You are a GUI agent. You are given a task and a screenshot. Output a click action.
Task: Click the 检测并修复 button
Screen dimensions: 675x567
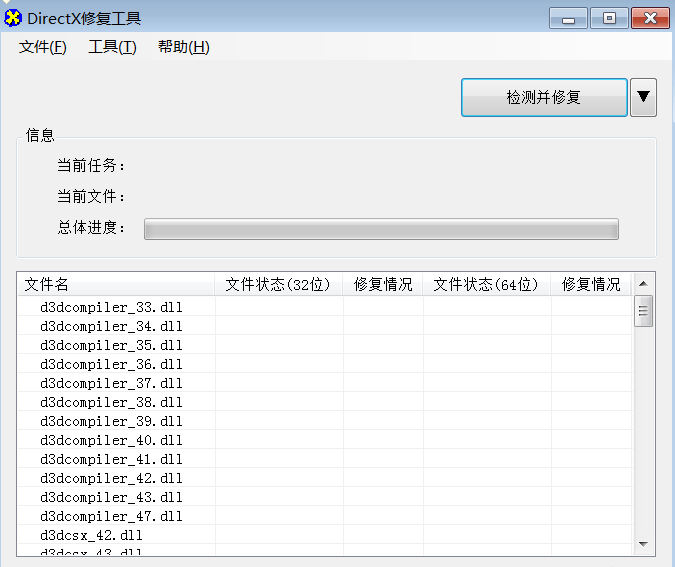(x=544, y=97)
